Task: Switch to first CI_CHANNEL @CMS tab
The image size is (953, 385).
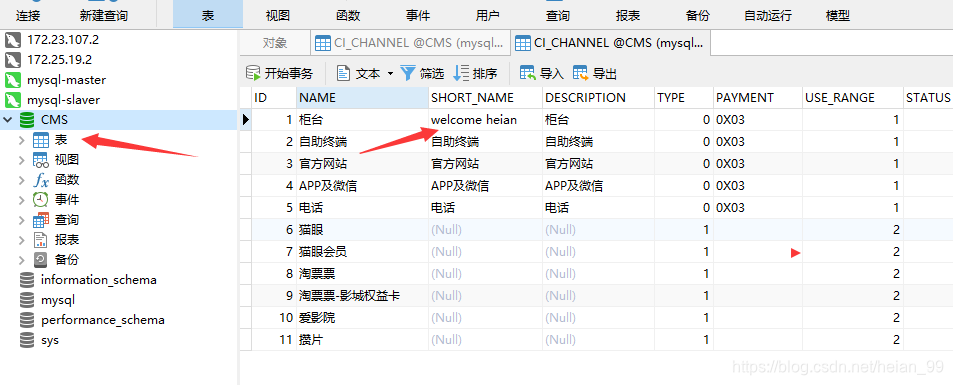Action: [410, 43]
